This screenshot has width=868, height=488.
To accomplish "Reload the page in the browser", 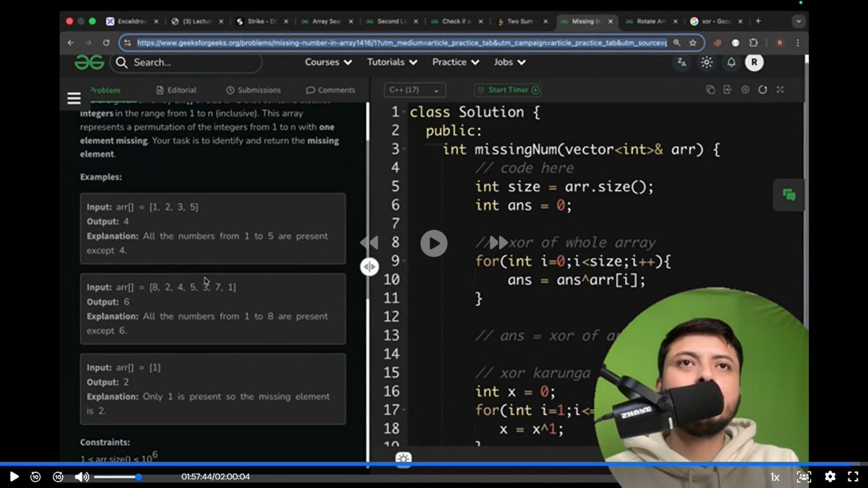I will (106, 43).
